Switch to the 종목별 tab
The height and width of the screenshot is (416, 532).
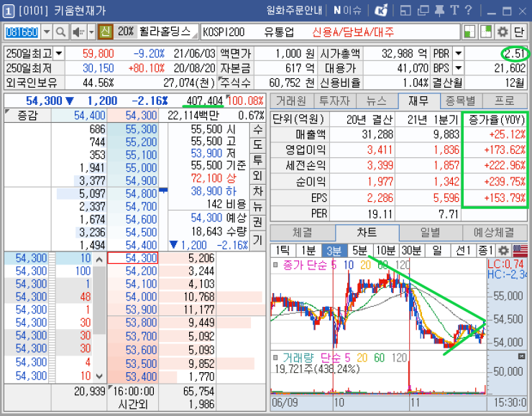tap(461, 101)
